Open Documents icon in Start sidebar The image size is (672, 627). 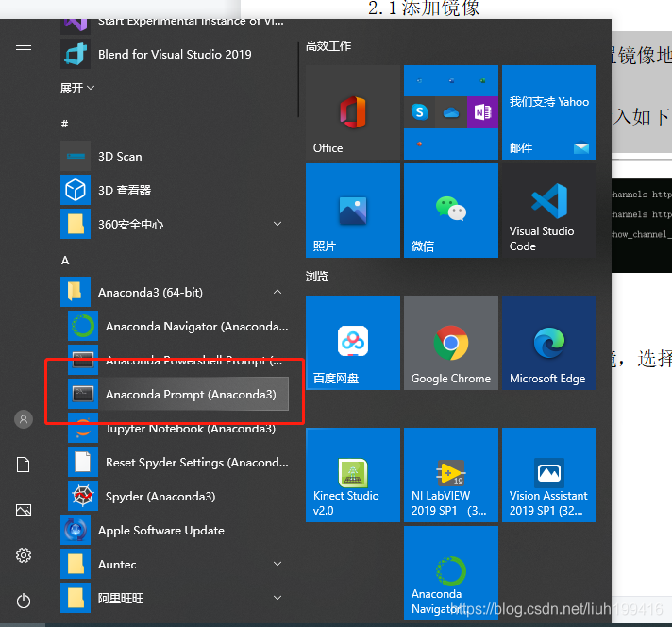tap(24, 465)
